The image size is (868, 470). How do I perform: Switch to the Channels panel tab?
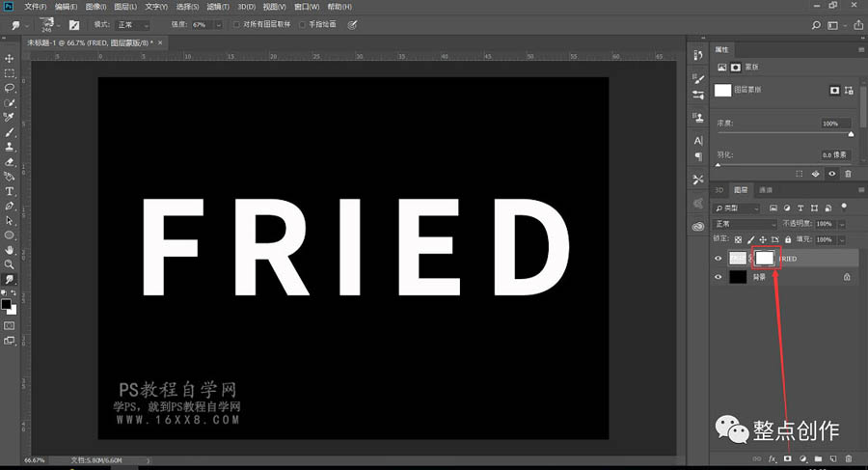(x=766, y=190)
